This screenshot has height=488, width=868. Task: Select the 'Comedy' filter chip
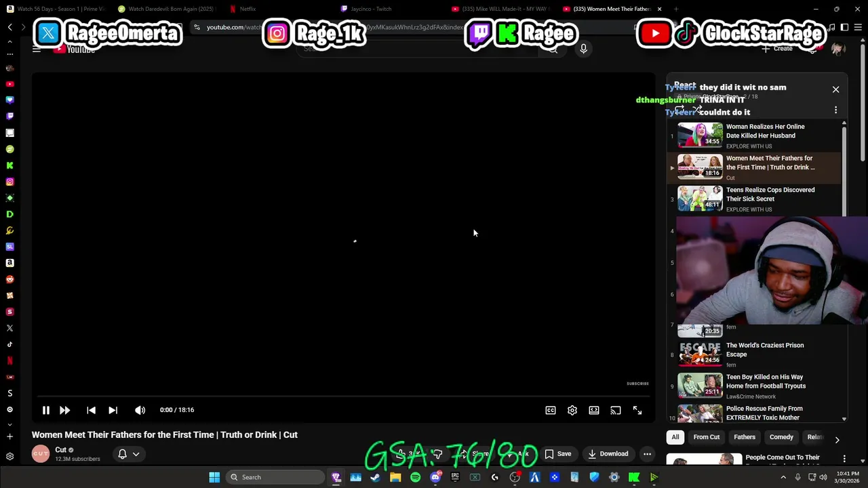(781, 437)
